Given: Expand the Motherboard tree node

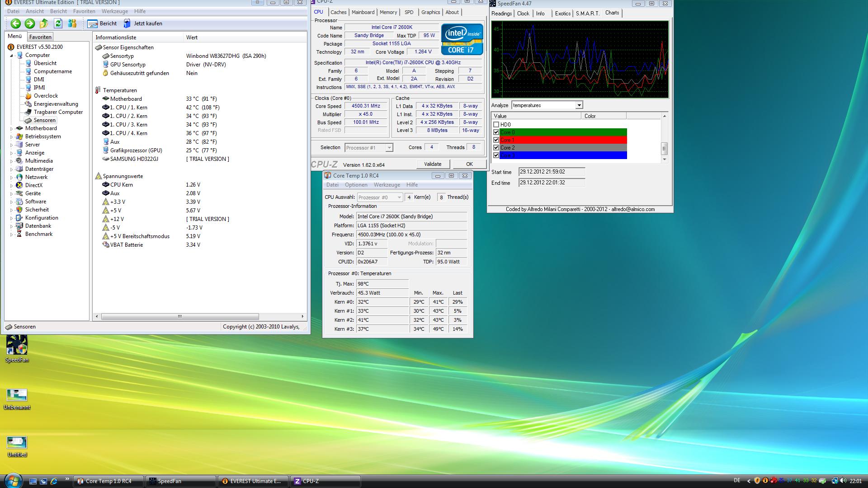Looking at the screenshot, I should click(x=12, y=129).
